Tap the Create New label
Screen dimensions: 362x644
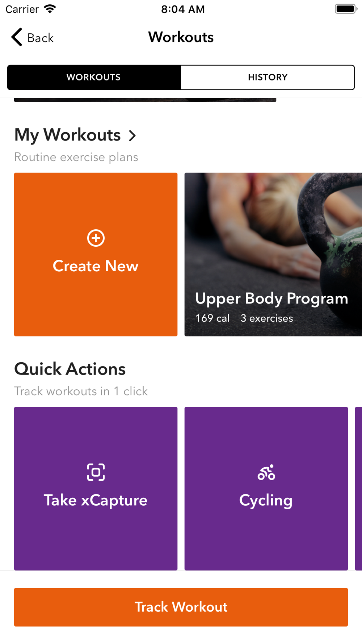[x=96, y=266]
